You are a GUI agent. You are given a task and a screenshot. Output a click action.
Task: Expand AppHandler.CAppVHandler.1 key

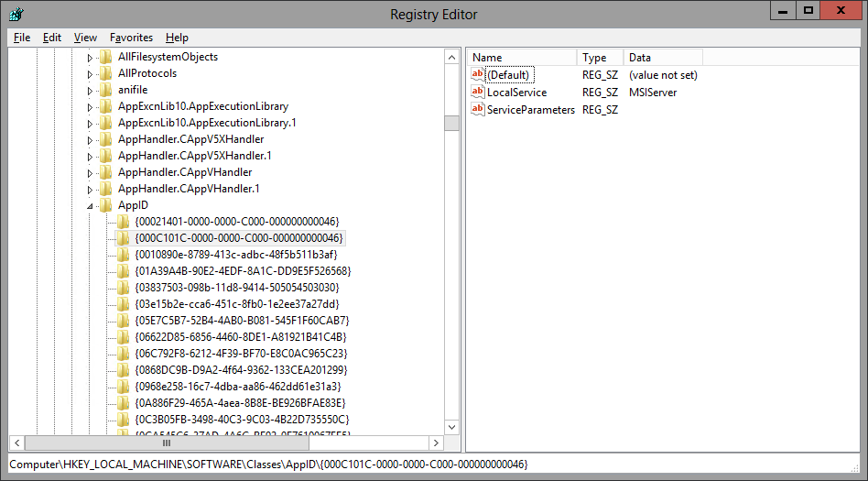[91, 190]
